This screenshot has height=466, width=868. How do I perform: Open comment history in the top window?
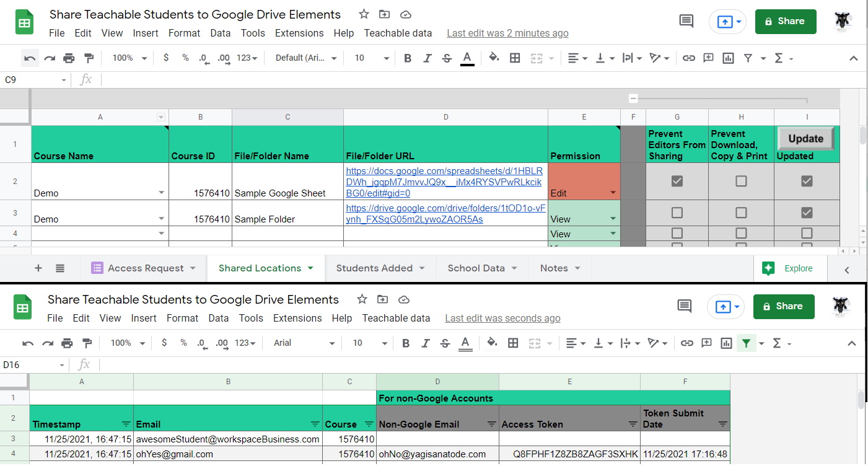686,21
